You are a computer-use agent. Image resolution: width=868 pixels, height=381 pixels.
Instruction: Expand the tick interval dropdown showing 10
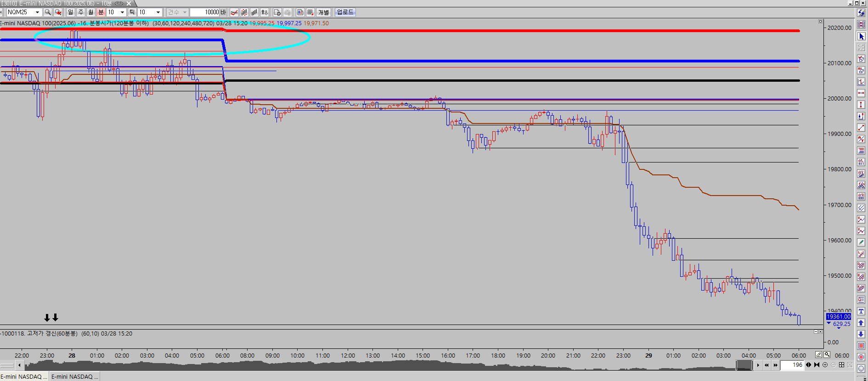(x=158, y=12)
